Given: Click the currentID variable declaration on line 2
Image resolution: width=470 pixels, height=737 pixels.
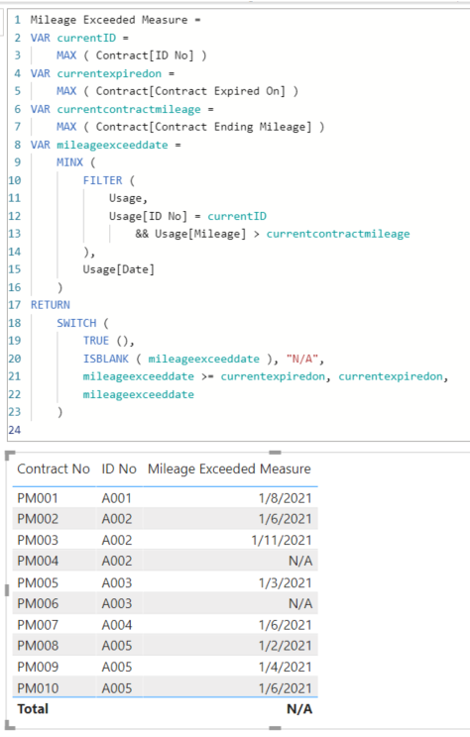Looking at the screenshot, I should pyautogui.click(x=86, y=38).
